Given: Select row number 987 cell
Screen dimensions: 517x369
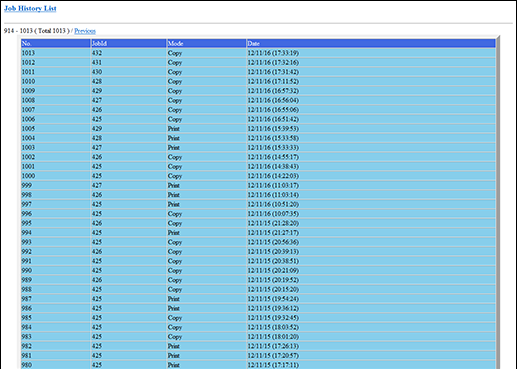Looking at the screenshot, I should click(55, 299).
